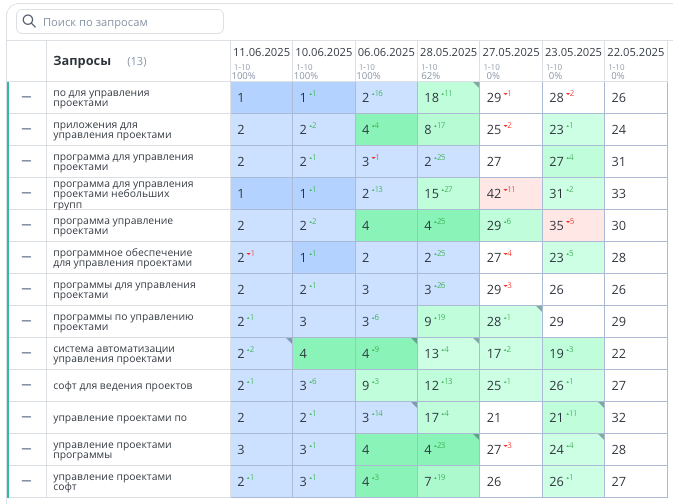Collapse the 'управление проектами программы' row via minus
673x504 pixels.
27,449
